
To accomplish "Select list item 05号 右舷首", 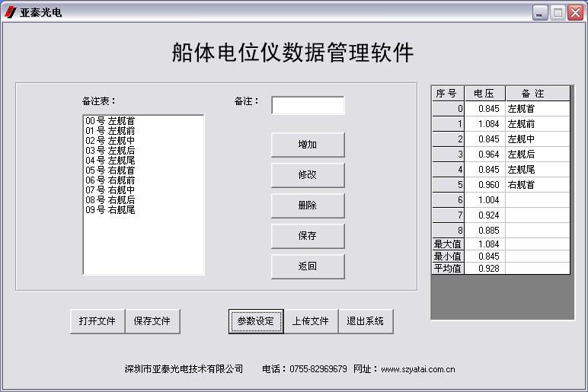I will (110, 171).
